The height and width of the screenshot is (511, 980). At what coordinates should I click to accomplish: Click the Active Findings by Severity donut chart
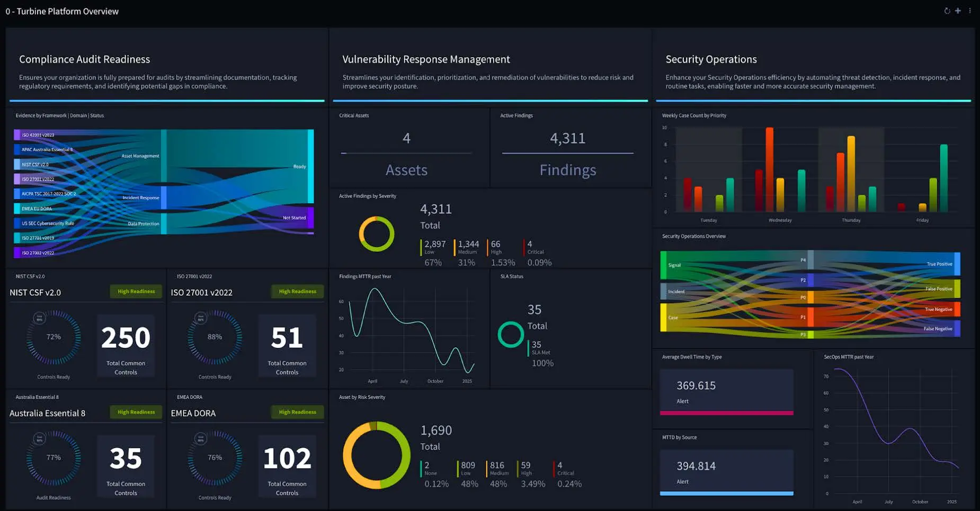[377, 234]
